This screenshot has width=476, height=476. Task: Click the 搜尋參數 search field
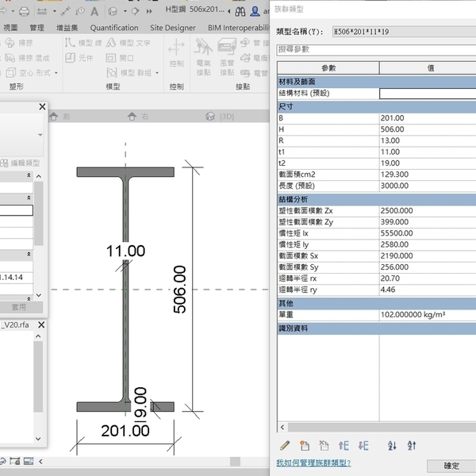373,49
